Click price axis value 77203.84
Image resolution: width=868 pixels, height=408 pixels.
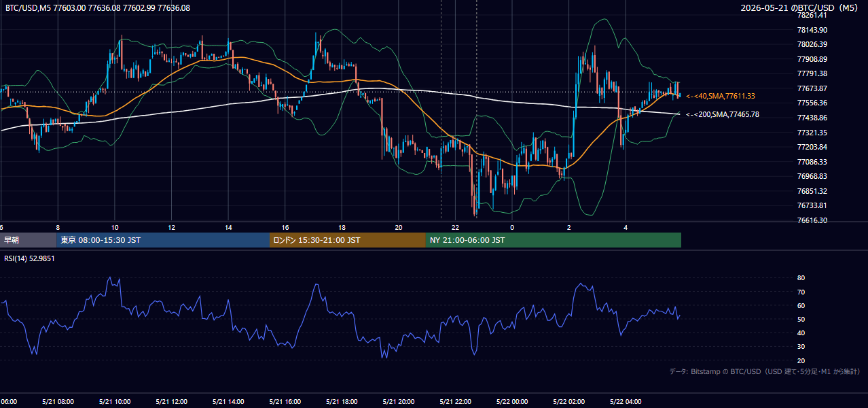tap(812, 147)
